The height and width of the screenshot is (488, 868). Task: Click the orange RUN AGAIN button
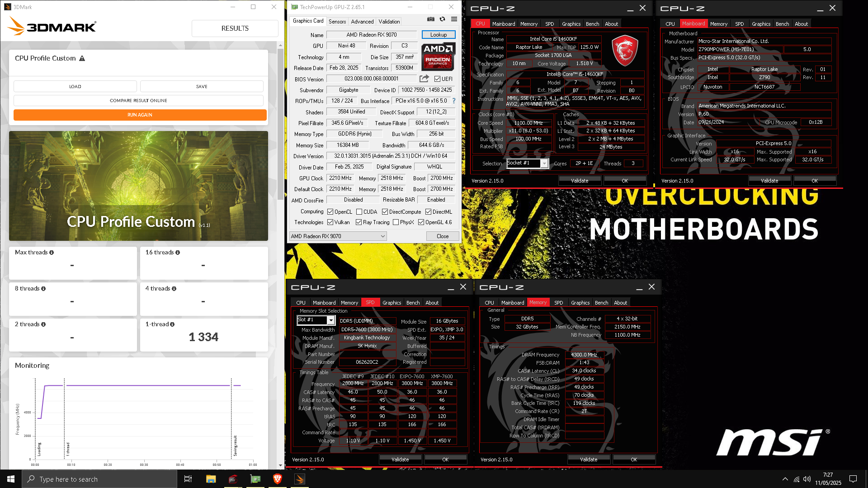tap(140, 115)
